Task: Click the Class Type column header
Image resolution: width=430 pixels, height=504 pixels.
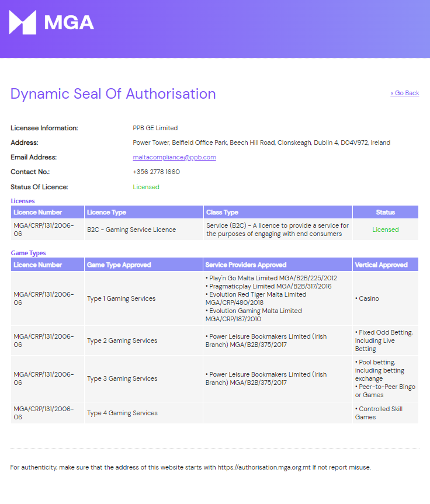Action: [x=278, y=212]
